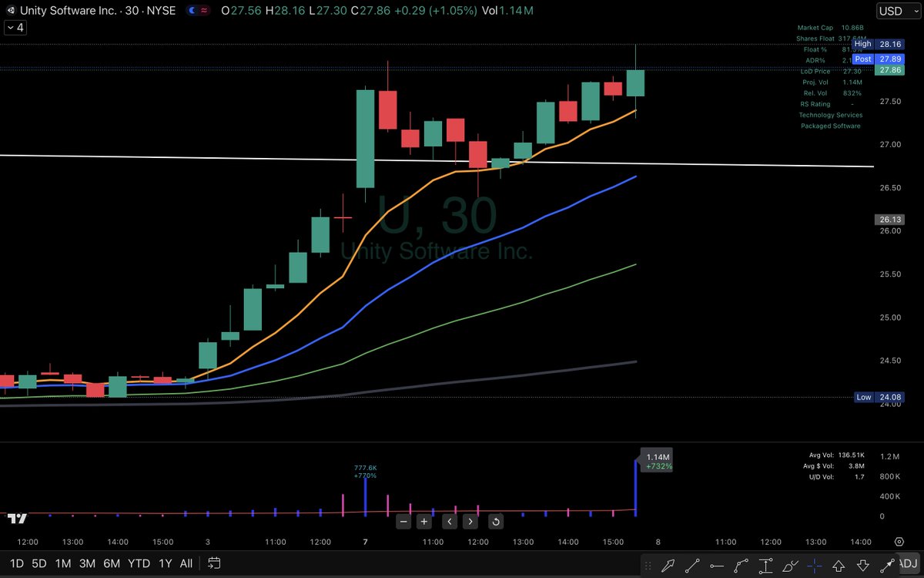Screen dimensions: 924x578
Task: Select the arrow down mark tool
Action: (863, 564)
